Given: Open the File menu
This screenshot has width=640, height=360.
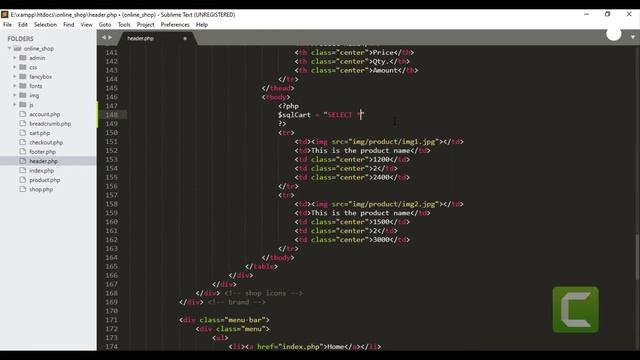Looking at the screenshot, I should pos(7,24).
